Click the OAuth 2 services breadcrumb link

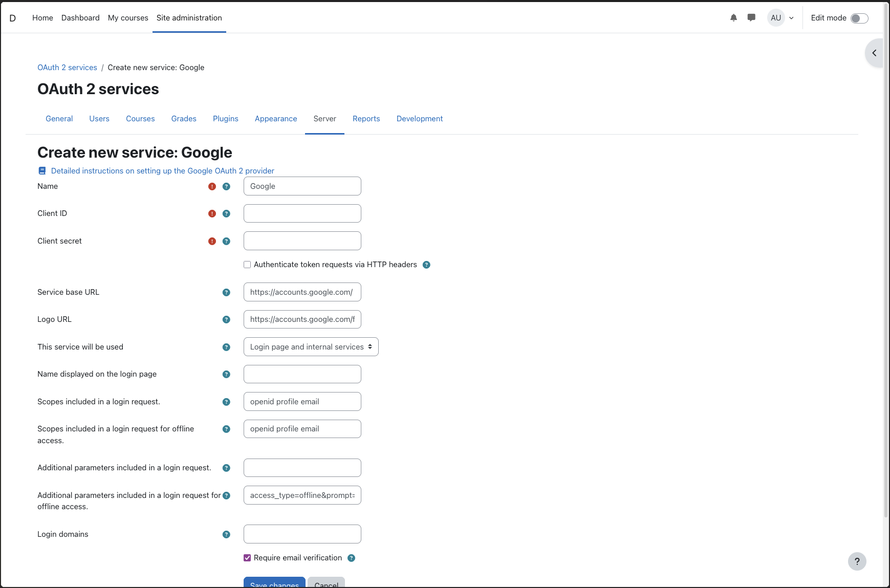(67, 68)
